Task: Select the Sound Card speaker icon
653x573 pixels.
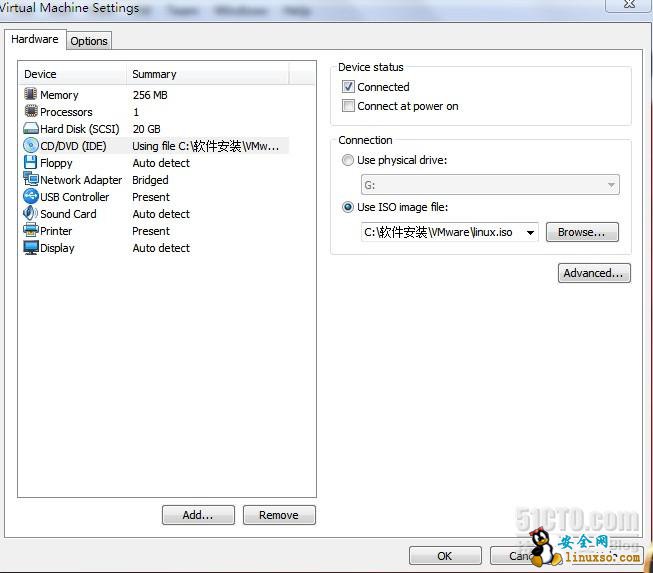Action: pyautogui.click(x=31, y=214)
